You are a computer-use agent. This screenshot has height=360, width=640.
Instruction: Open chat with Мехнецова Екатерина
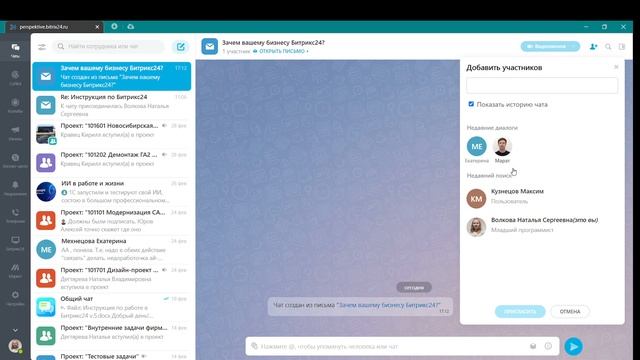point(111,249)
